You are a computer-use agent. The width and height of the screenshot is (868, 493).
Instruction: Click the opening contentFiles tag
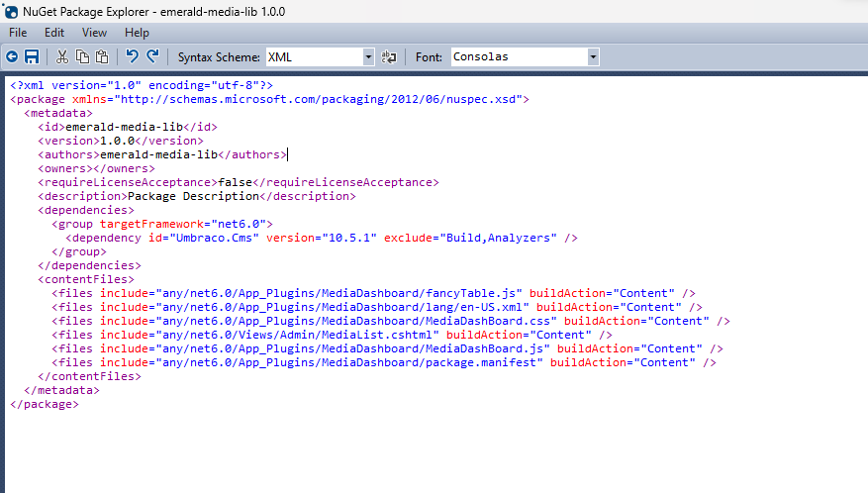(x=86, y=279)
